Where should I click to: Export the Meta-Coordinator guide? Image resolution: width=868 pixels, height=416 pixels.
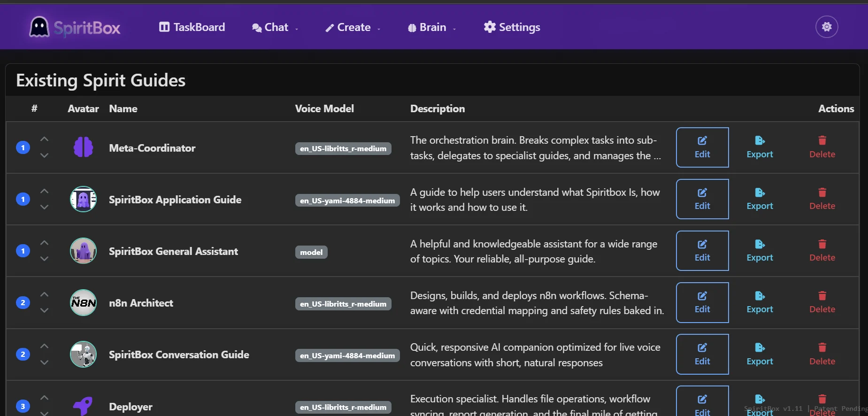(760, 147)
